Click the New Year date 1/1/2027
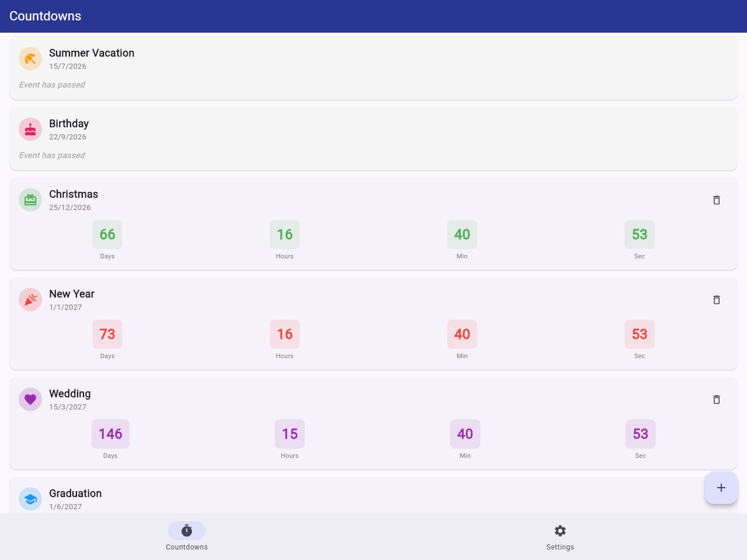 [65, 307]
